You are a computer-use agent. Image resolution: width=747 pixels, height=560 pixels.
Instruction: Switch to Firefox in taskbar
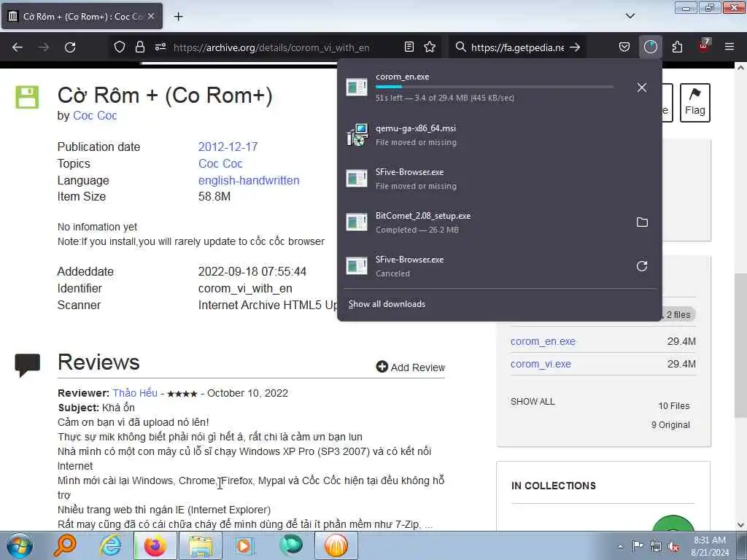coord(155,545)
